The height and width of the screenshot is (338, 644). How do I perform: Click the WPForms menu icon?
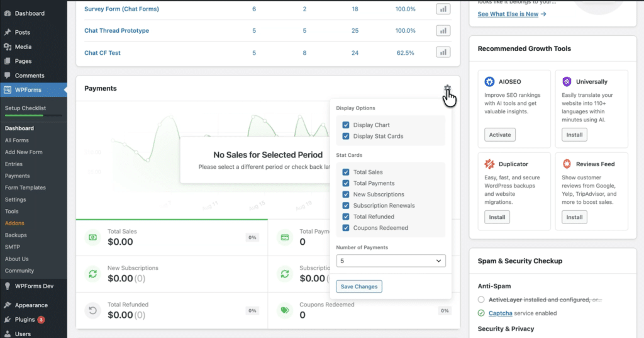coord(8,89)
